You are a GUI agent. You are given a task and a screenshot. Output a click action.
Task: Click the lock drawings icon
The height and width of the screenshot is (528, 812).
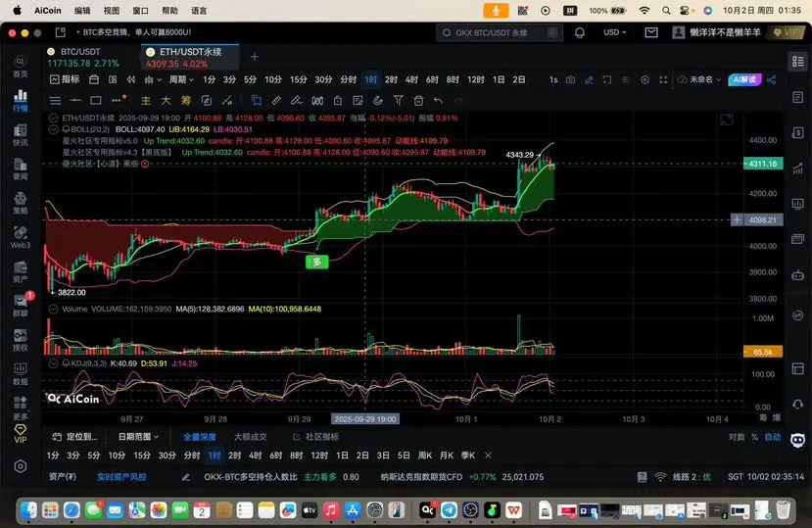[338, 101]
